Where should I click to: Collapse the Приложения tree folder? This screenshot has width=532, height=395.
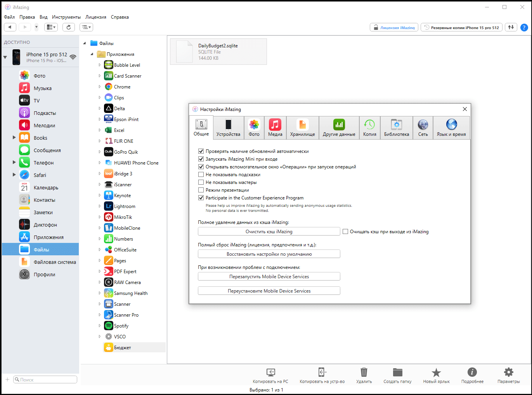click(92, 54)
